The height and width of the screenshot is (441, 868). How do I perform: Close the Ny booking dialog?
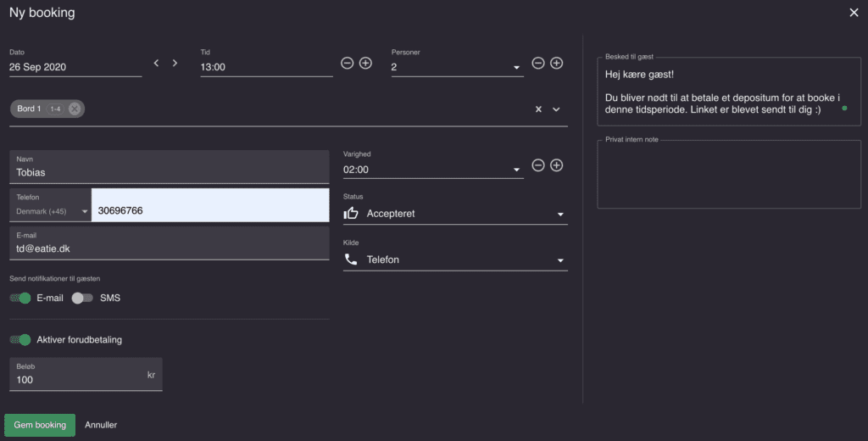854,12
